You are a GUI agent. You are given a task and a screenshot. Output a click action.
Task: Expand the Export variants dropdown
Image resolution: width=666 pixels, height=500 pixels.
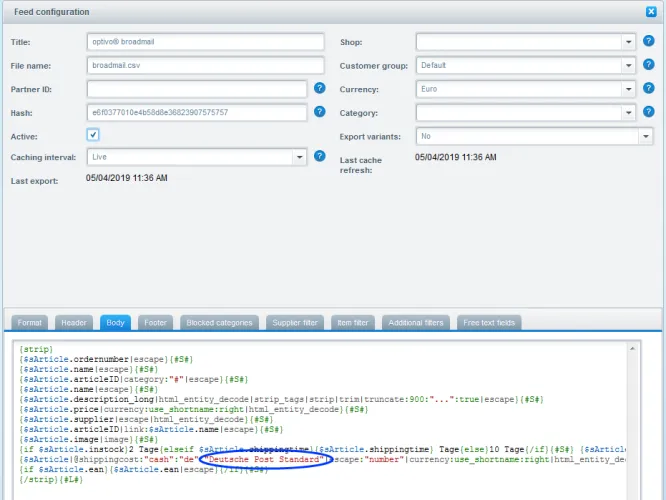point(646,136)
